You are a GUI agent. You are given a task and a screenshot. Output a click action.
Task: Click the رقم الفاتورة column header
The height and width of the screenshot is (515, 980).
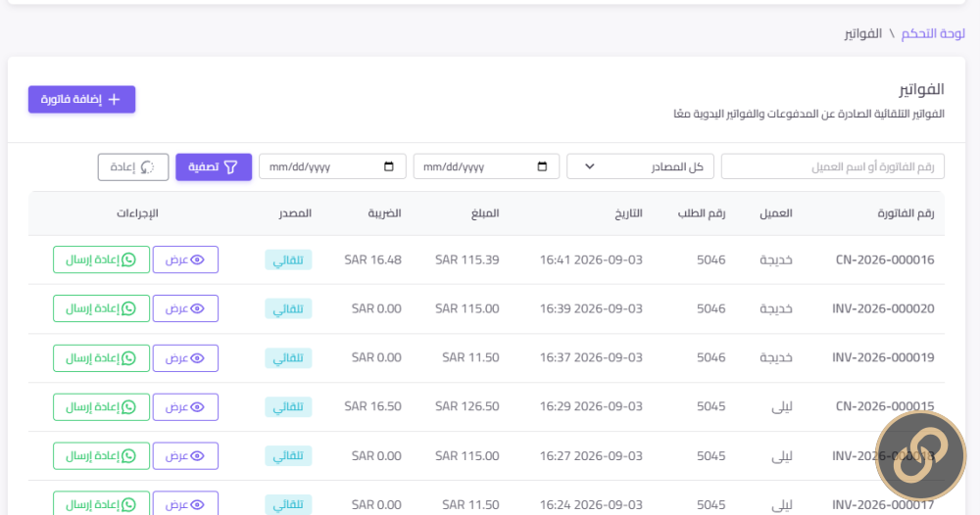[x=906, y=213]
